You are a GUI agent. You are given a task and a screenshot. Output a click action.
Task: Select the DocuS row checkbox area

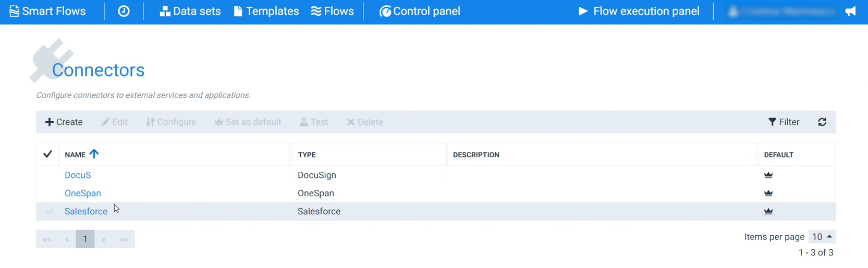point(49,175)
